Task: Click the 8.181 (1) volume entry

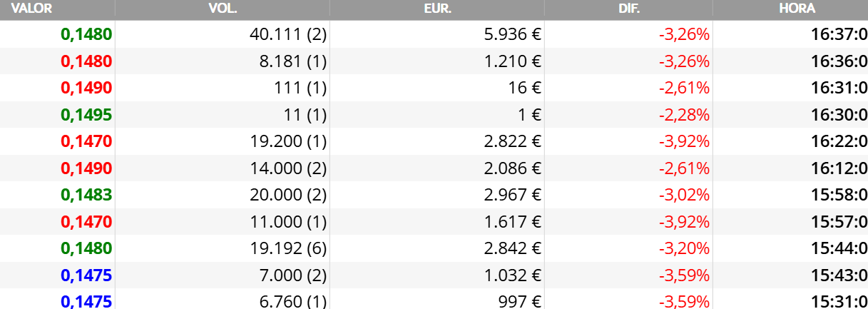Action: [293, 61]
